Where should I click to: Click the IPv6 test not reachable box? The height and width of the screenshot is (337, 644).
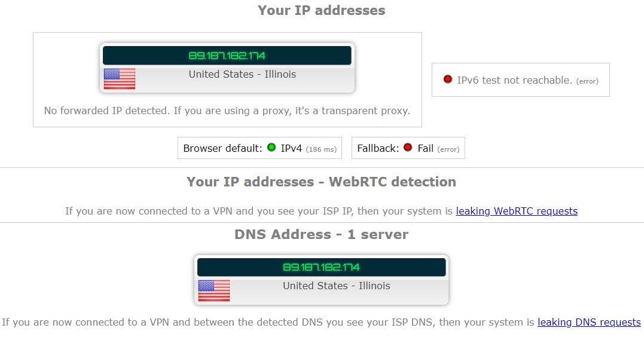(x=521, y=80)
